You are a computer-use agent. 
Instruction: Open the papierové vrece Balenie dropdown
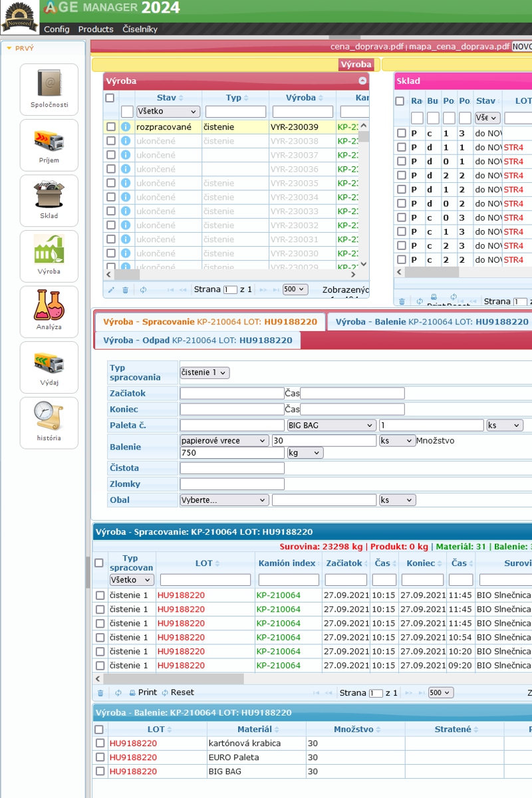tap(224, 441)
